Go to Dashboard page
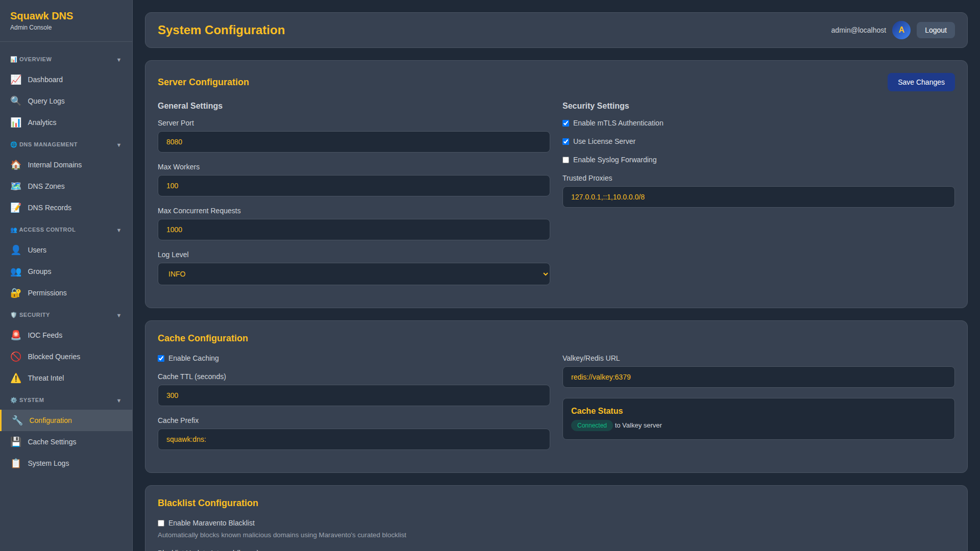980x551 pixels. pyautogui.click(x=66, y=80)
